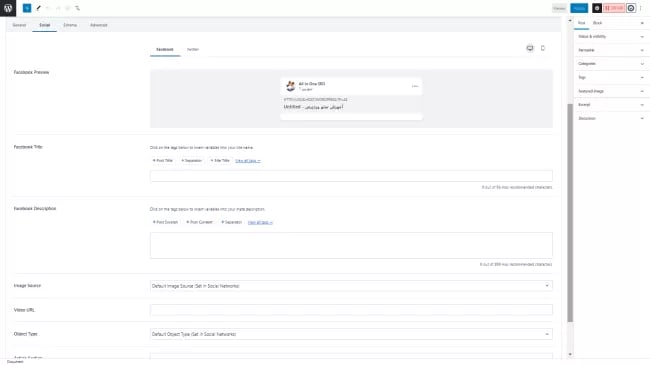This screenshot has height=365, width=650.
Task: Insert Separator tag under Facebook Title
Action: coord(192,161)
